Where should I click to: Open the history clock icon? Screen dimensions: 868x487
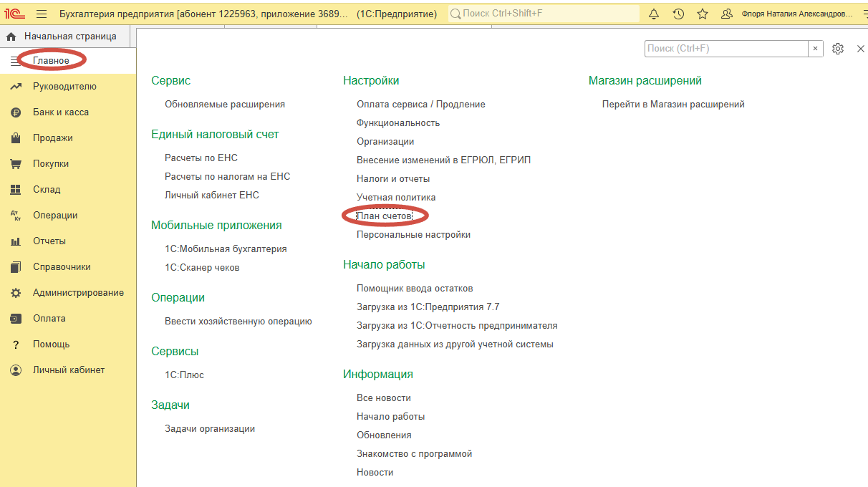[x=678, y=14]
